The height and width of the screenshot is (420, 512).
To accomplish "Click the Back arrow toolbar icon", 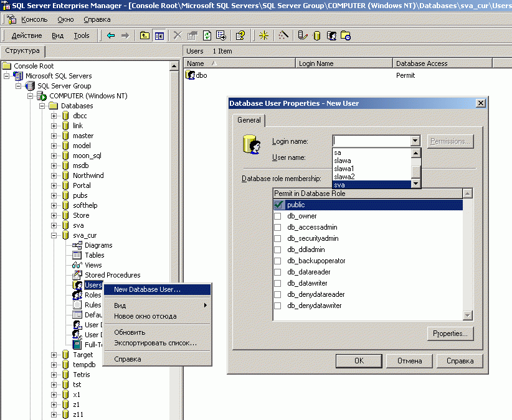I will click(111, 35).
